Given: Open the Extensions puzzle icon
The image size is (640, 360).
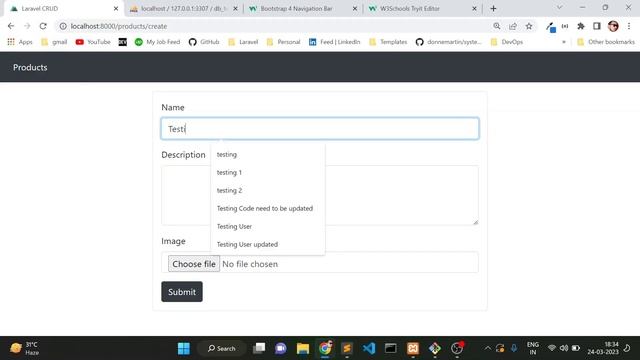Looking at the screenshot, I should point(581,26).
